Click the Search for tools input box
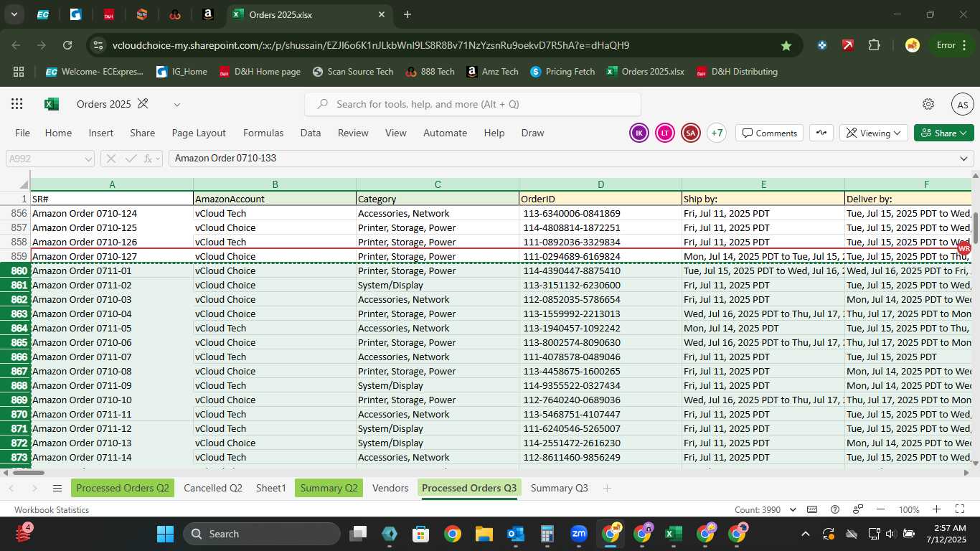 point(473,104)
